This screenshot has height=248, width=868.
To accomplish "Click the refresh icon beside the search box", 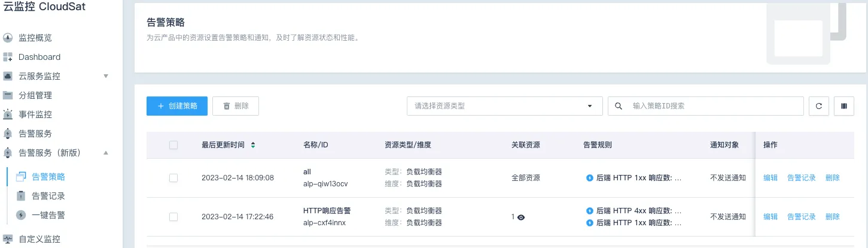I will point(818,106).
